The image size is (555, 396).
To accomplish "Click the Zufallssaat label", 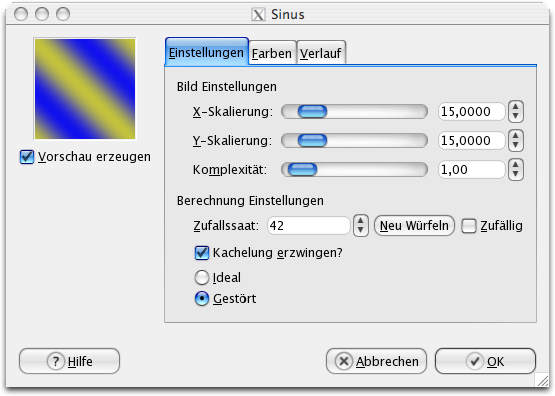I will point(226,226).
